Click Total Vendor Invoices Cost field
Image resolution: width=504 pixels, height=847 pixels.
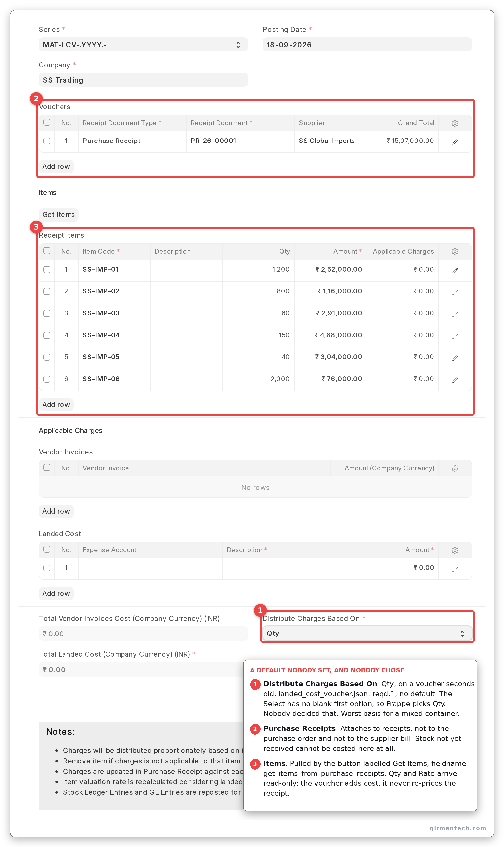coord(143,634)
